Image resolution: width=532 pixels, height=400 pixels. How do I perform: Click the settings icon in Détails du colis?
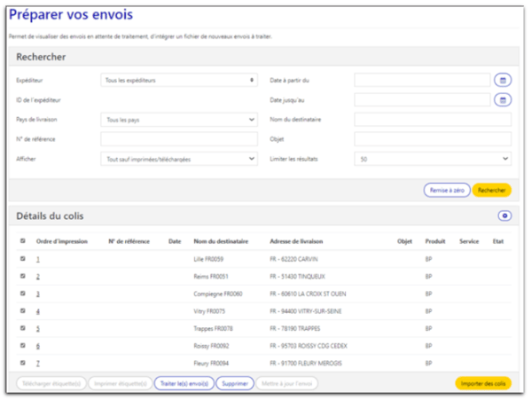click(505, 216)
